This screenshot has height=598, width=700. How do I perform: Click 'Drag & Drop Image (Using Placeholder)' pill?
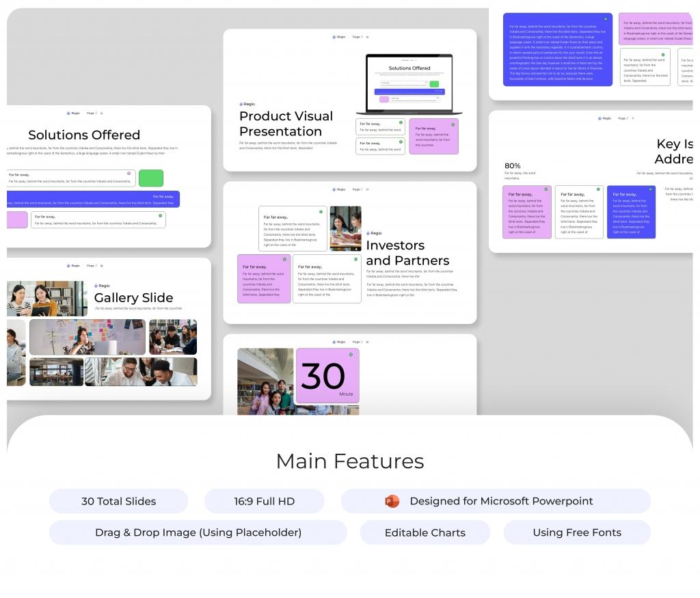coord(198,532)
